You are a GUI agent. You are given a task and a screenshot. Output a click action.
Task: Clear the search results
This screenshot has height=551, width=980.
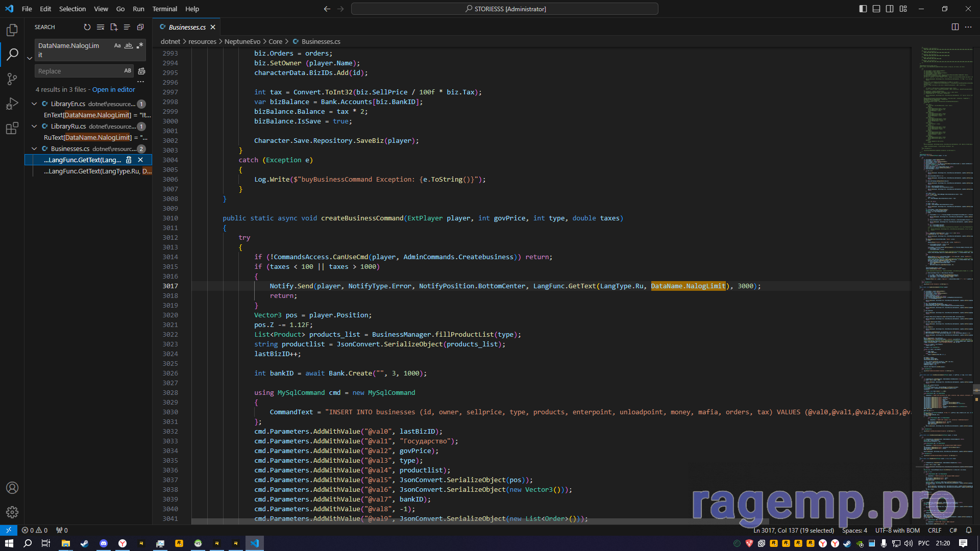point(101,27)
